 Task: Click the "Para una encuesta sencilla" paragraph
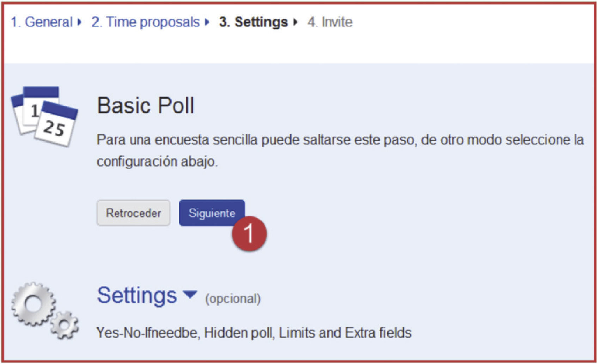340,150
